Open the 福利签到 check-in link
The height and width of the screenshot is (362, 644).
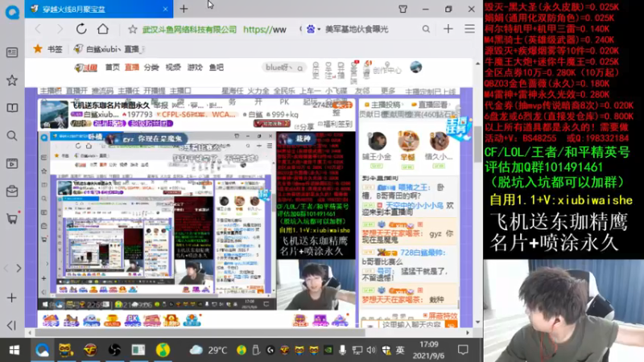click(336, 124)
